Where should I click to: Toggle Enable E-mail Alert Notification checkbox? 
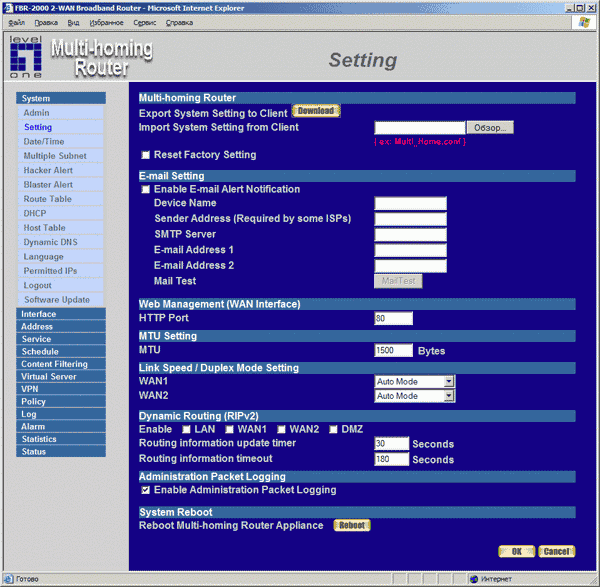tap(146, 189)
